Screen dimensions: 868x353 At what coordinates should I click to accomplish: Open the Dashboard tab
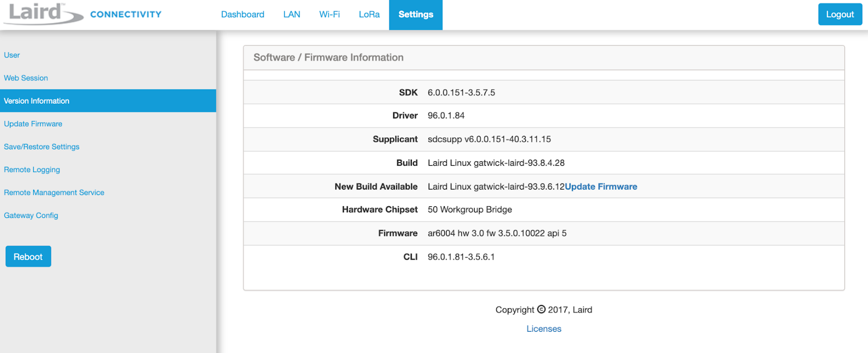tap(242, 15)
